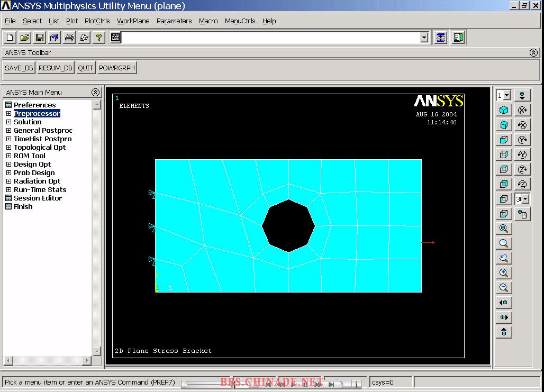Rotate clockwise about X axis icon

522,111
